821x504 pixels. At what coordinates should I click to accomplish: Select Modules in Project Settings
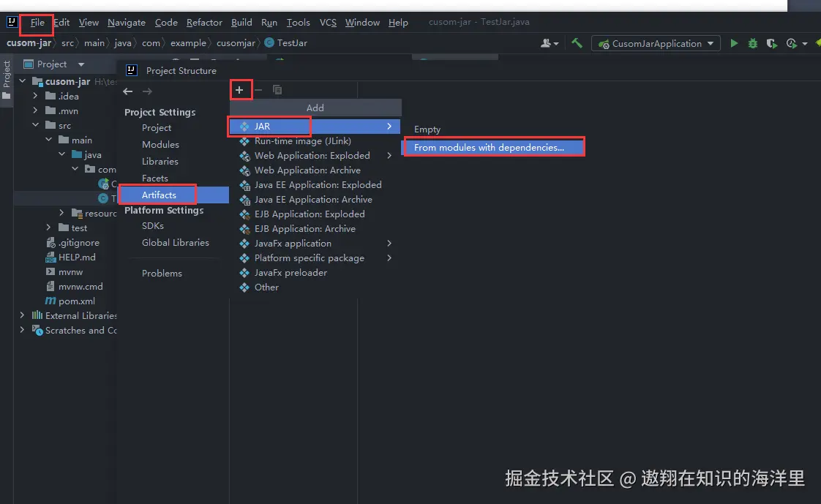pyautogui.click(x=160, y=144)
